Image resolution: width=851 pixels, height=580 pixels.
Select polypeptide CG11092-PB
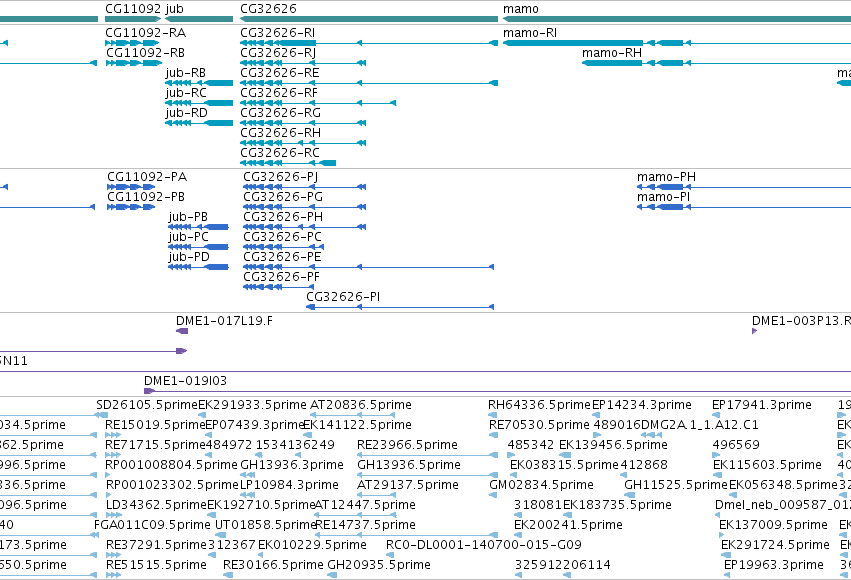coord(146,197)
